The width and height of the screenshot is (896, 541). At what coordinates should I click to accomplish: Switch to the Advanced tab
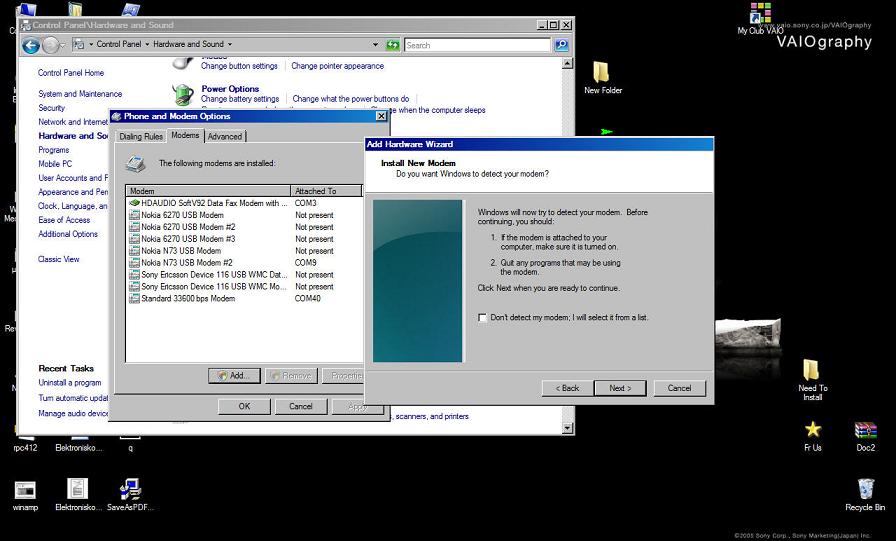click(x=224, y=137)
